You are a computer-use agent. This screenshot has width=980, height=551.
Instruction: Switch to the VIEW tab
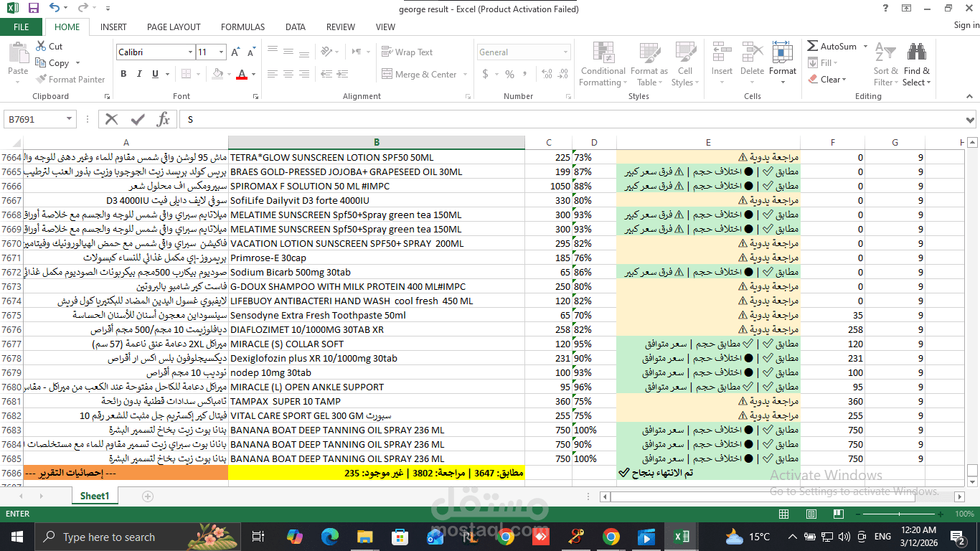pyautogui.click(x=385, y=27)
